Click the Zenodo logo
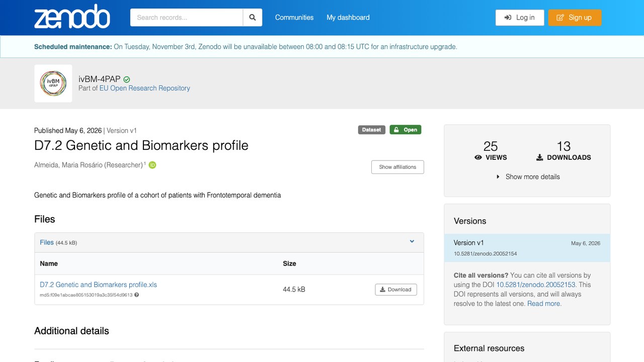The width and height of the screenshot is (644, 362). click(x=72, y=17)
